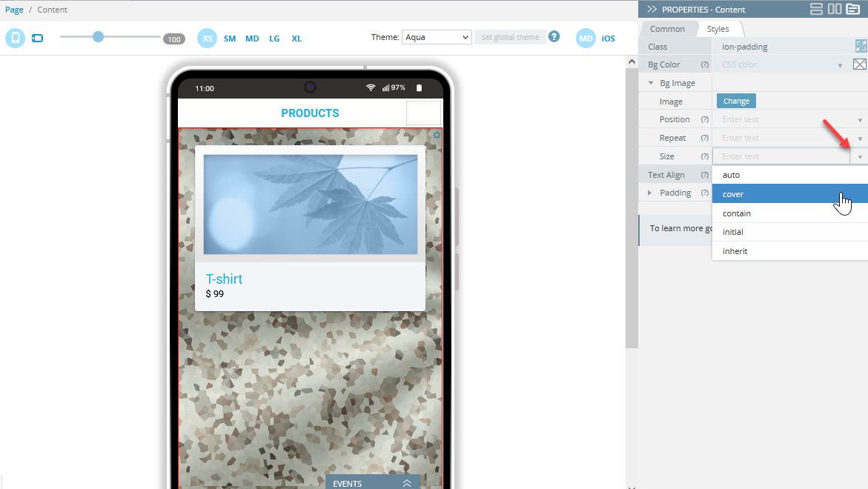Choose cover from Size list

(790, 193)
